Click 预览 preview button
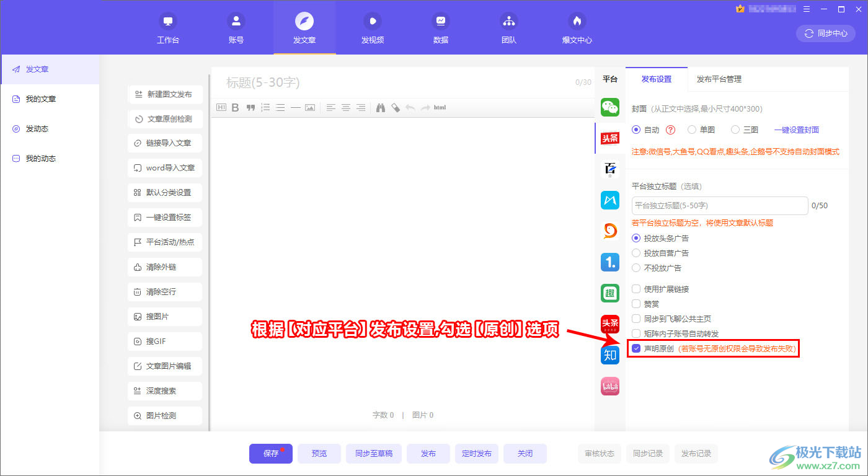Screen dimensions: 868x476 tap(319, 454)
